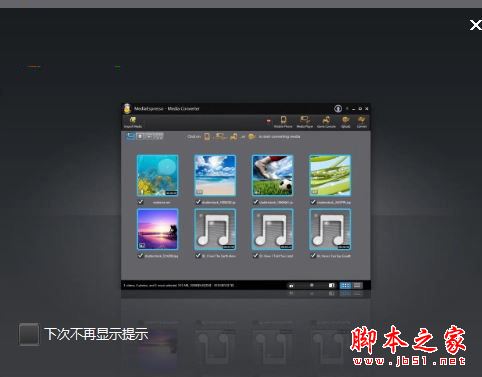Viewport: 482px width, 377px height.
Task: Click the small-thumbnail icon left of size slider
Action: pos(291,286)
